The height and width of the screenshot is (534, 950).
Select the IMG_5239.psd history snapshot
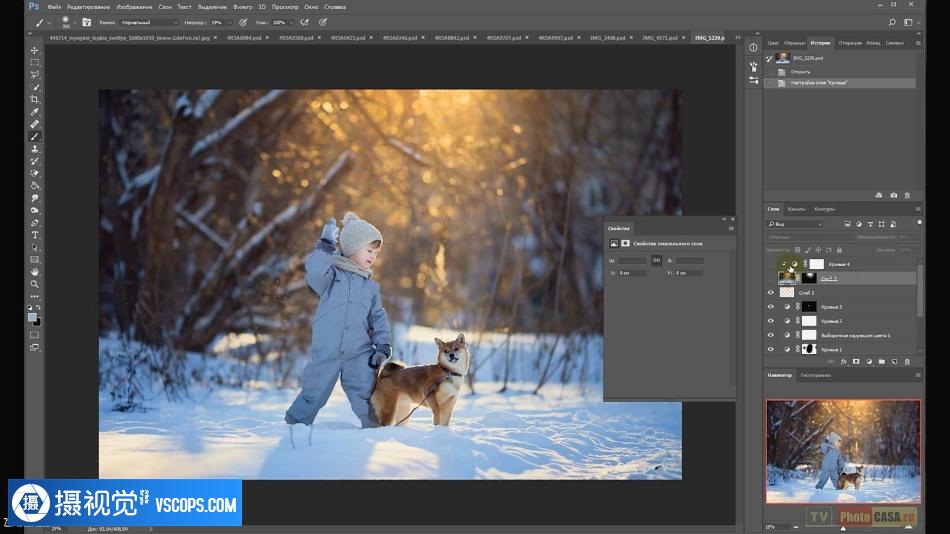(x=841, y=58)
